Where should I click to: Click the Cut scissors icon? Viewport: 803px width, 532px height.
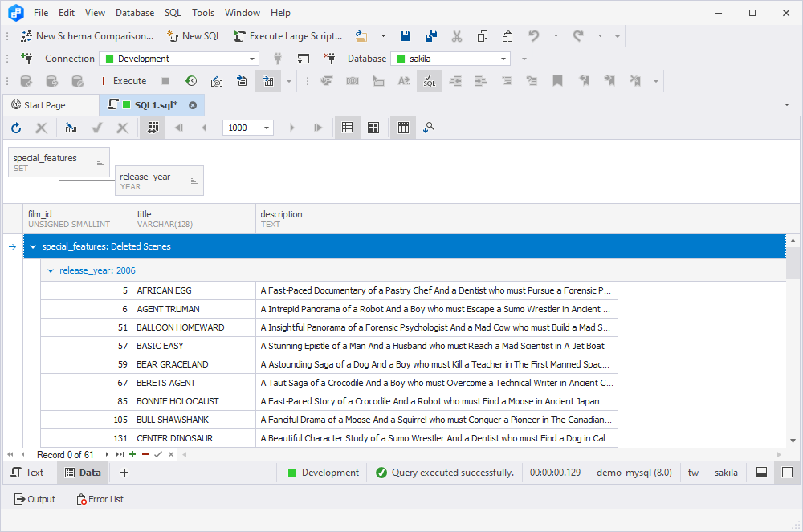pos(456,36)
